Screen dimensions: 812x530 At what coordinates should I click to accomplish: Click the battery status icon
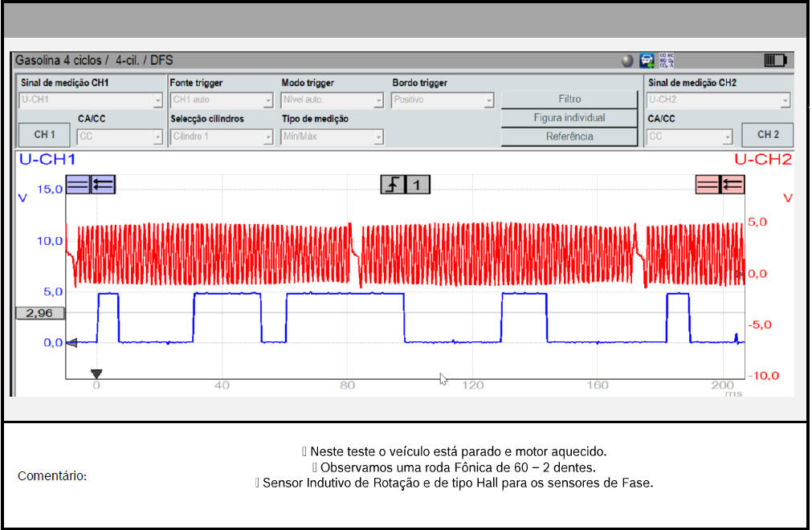pyautogui.click(x=775, y=61)
